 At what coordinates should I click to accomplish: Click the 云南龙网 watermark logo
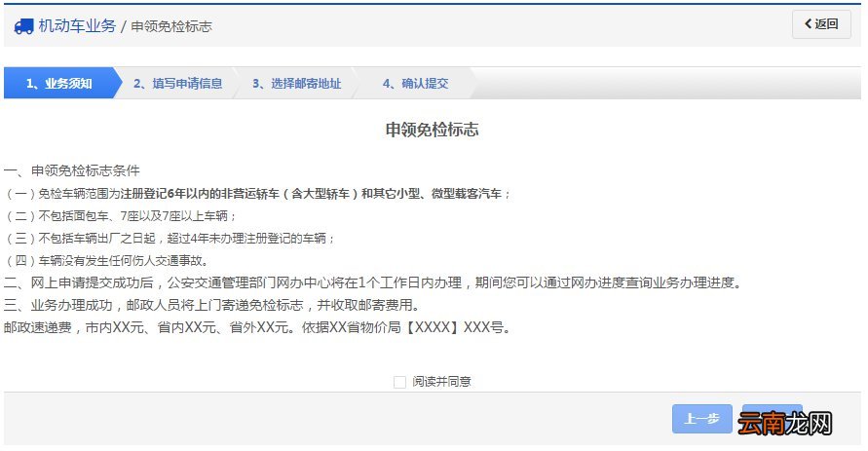pyautogui.click(x=784, y=424)
